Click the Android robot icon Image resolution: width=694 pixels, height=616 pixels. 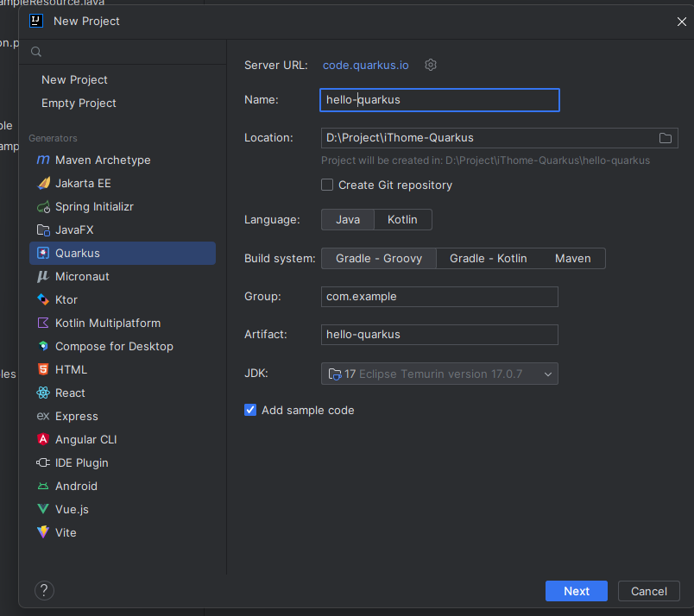click(43, 486)
